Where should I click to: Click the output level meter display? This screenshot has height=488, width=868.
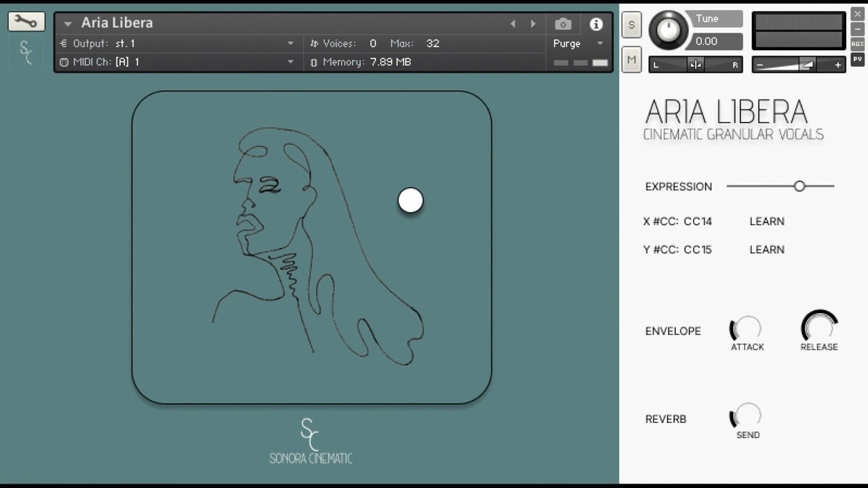tap(799, 30)
